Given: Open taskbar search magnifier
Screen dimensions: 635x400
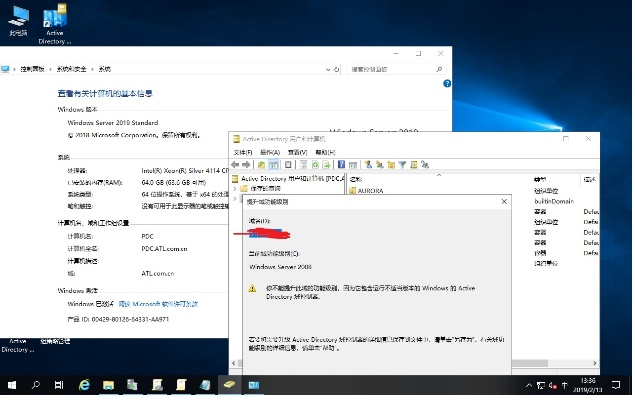Looking at the screenshot, I should pyautogui.click(x=36, y=385).
